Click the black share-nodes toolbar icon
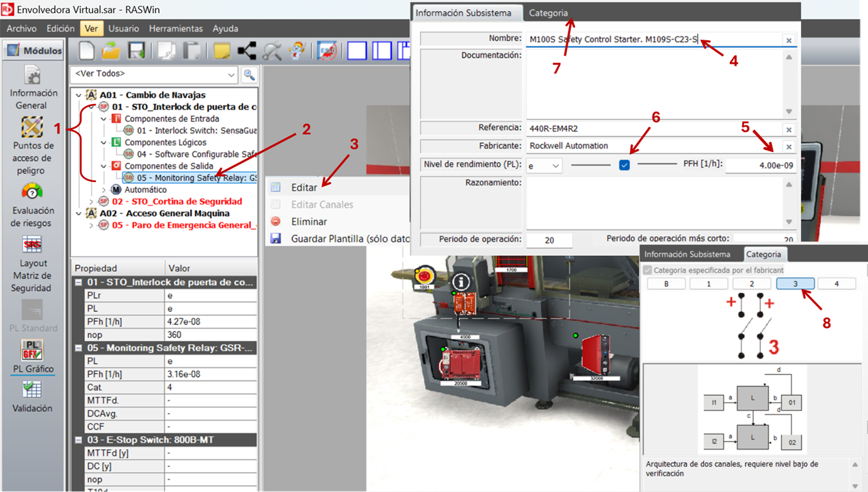The height and width of the screenshot is (492, 868). coord(247,51)
